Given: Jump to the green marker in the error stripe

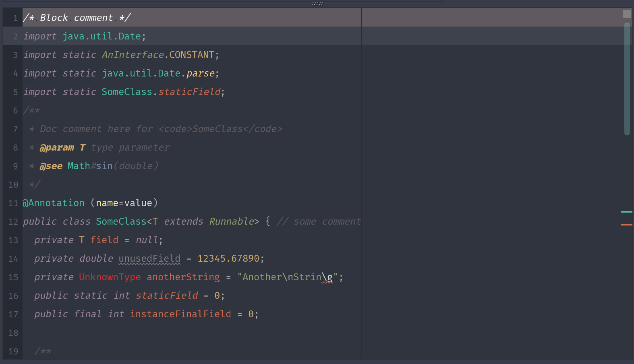Looking at the screenshot, I should pos(627,211).
